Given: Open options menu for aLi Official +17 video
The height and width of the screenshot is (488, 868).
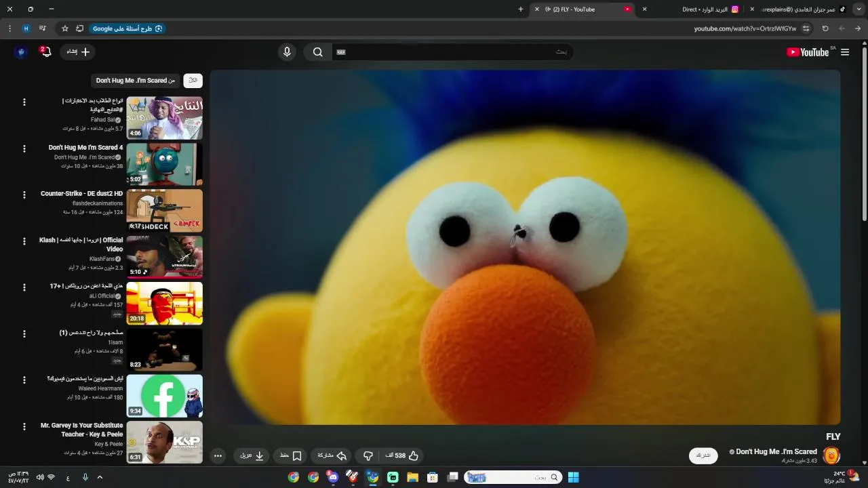Looking at the screenshot, I should pyautogui.click(x=24, y=287).
